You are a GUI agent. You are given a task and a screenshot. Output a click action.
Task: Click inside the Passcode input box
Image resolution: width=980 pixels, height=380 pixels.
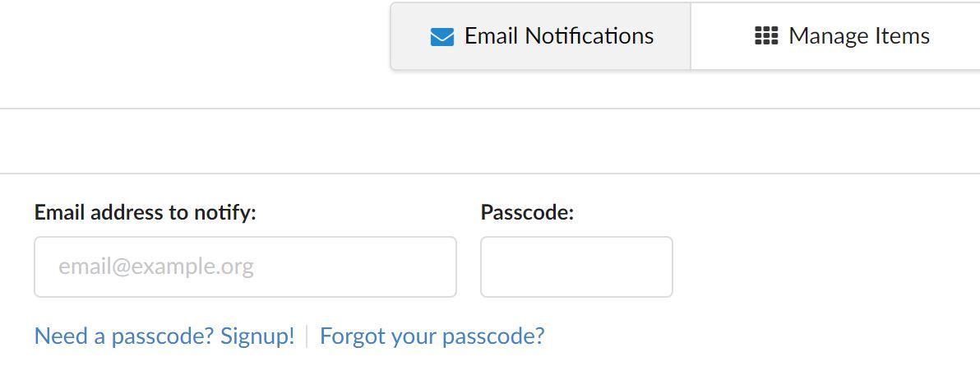click(576, 266)
